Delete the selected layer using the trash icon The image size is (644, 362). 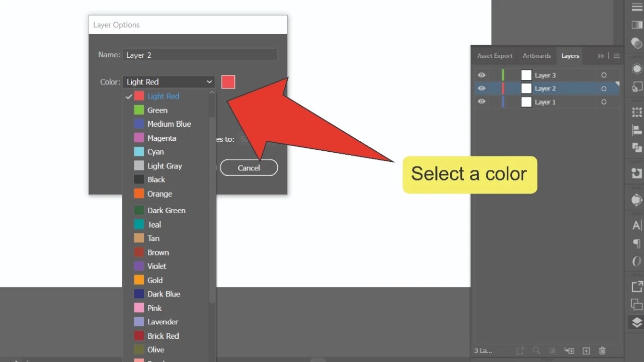point(602,350)
